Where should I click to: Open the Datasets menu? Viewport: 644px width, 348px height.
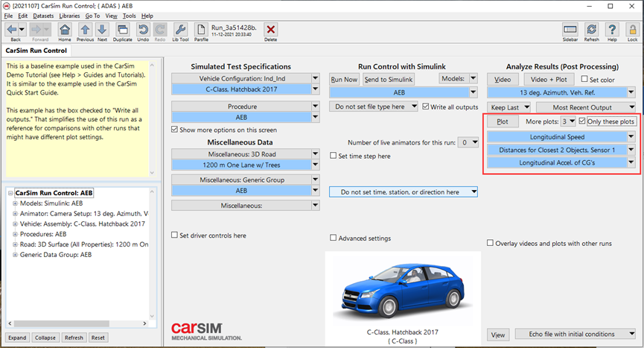click(x=43, y=16)
